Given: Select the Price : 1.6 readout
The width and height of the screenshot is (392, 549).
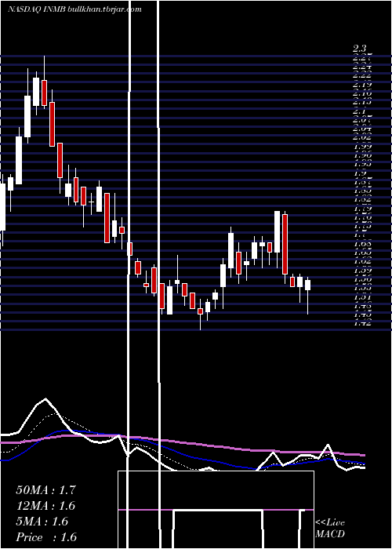Looking at the screenshot, I should 46,537.
